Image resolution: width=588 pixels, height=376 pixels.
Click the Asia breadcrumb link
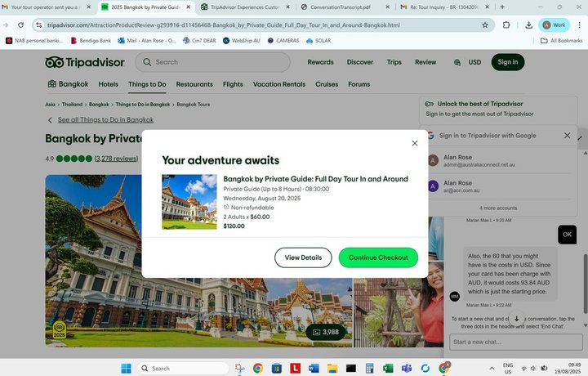(x=50, y=105)
